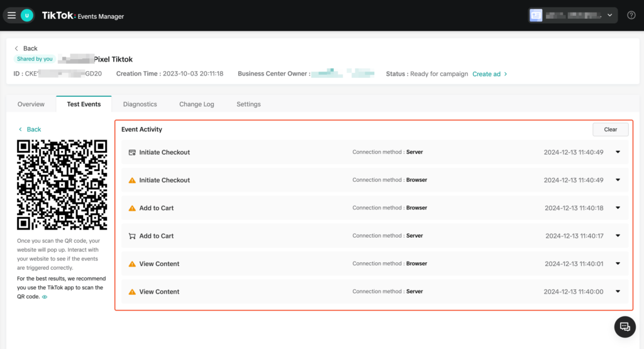Image resolution: width=644 pixels, height=349 pixels.
Task: Click warning icon on Server View Content row
Action: click(x=132, y=292)
